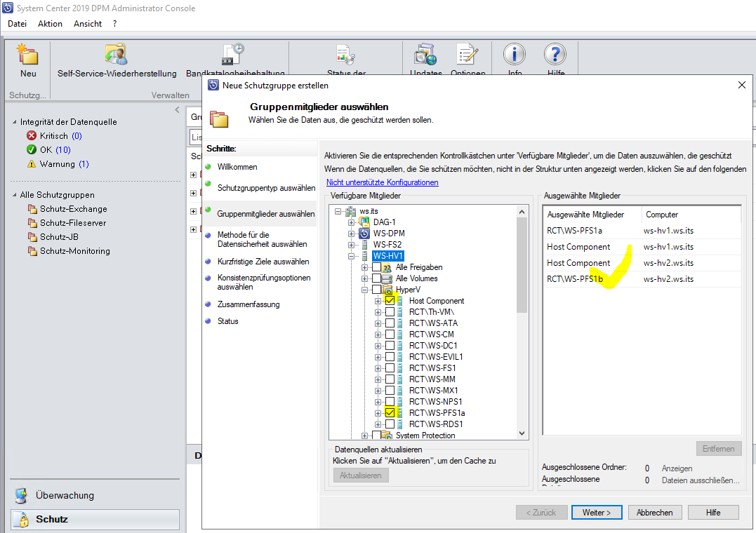Open the Updates toolbar icon
The image size is (756, 533).
pos(425,54)
